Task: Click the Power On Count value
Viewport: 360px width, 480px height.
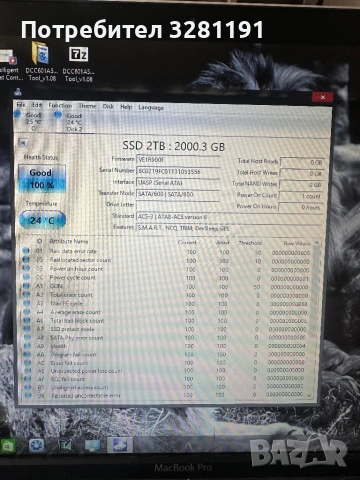Action: pyautogui.click(x=300, y=196)
